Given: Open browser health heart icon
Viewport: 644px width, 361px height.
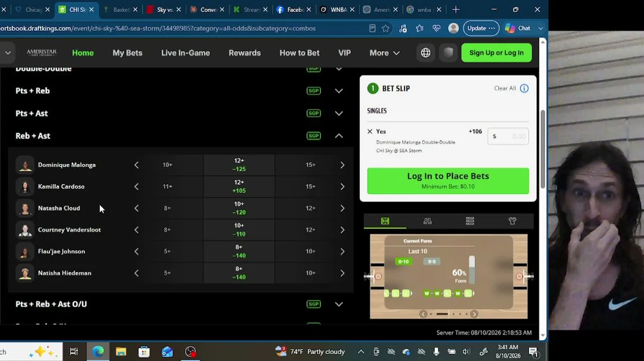Looking at the screenshot, I should pyautogui.click(x=436, y=29).
